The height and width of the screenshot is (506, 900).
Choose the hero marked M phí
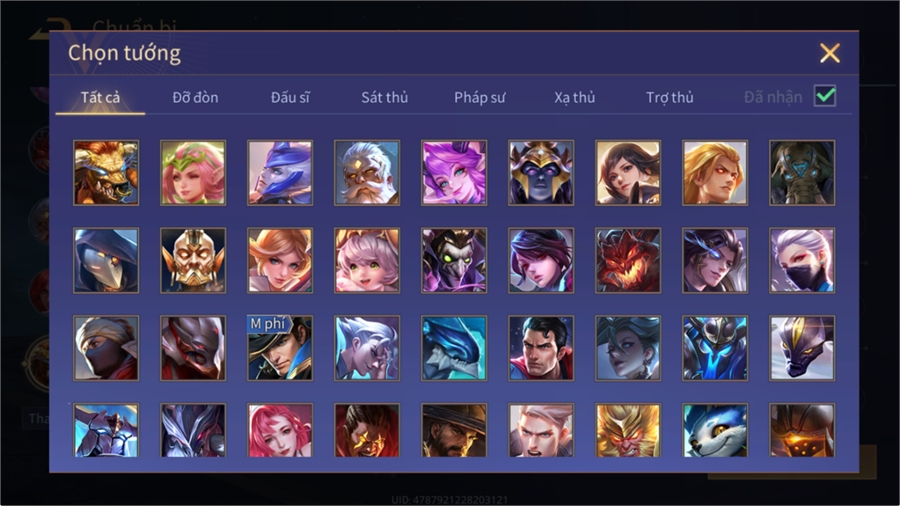(x=280, y=348)
